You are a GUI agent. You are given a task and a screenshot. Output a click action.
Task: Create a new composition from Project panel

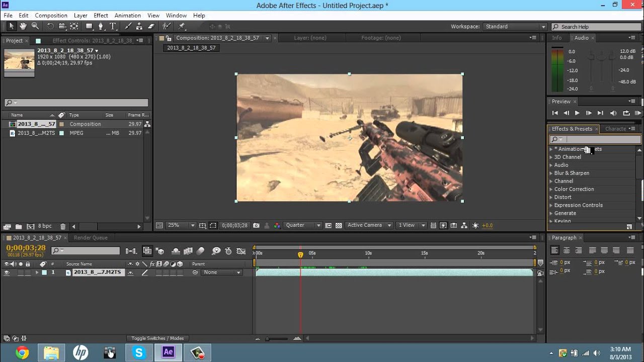(30, 227)
